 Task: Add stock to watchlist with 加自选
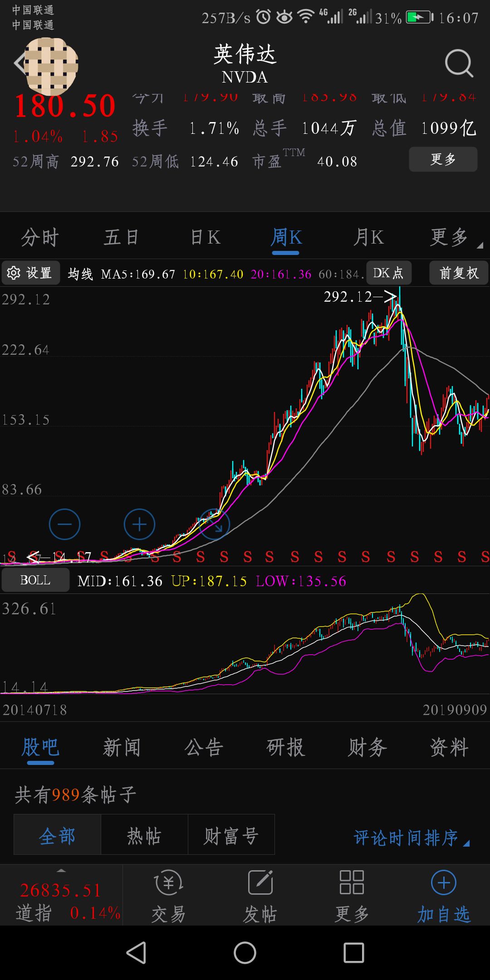pyautogui.click(x=444, y=896)
